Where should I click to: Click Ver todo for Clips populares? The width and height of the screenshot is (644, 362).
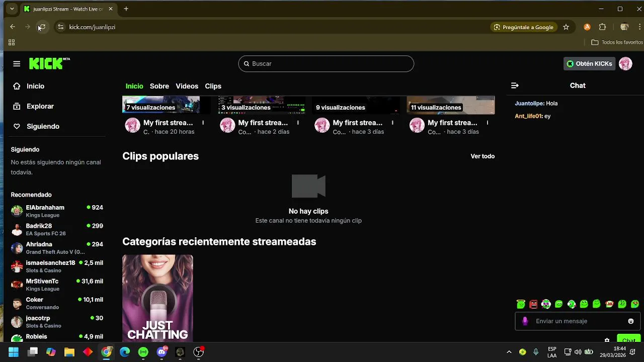[482, 156]
